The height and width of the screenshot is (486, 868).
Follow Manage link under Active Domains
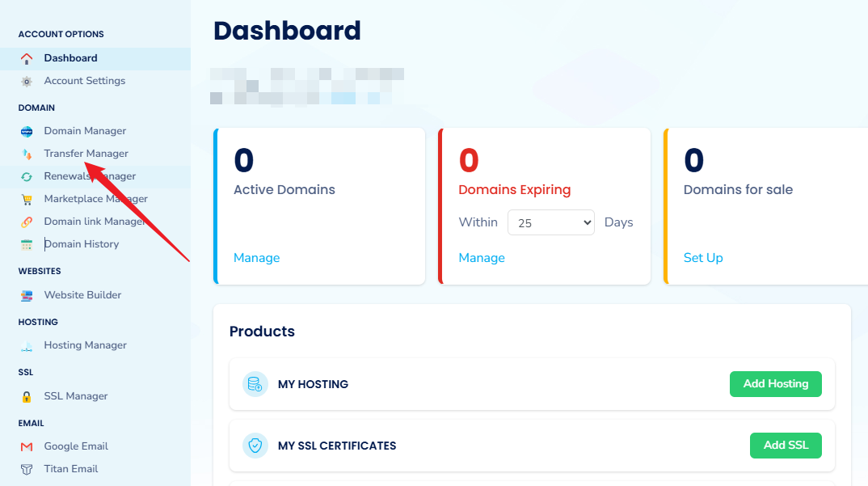[256, 258]
